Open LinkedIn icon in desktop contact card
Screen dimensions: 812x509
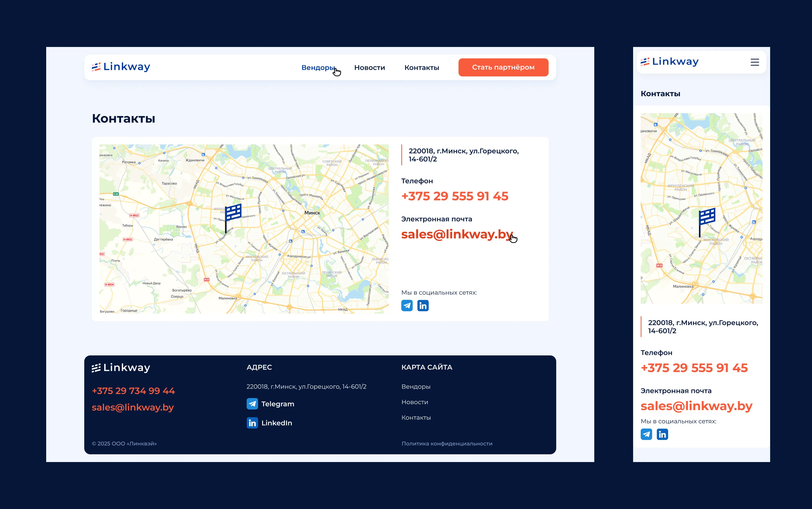(x=423, y=306)
